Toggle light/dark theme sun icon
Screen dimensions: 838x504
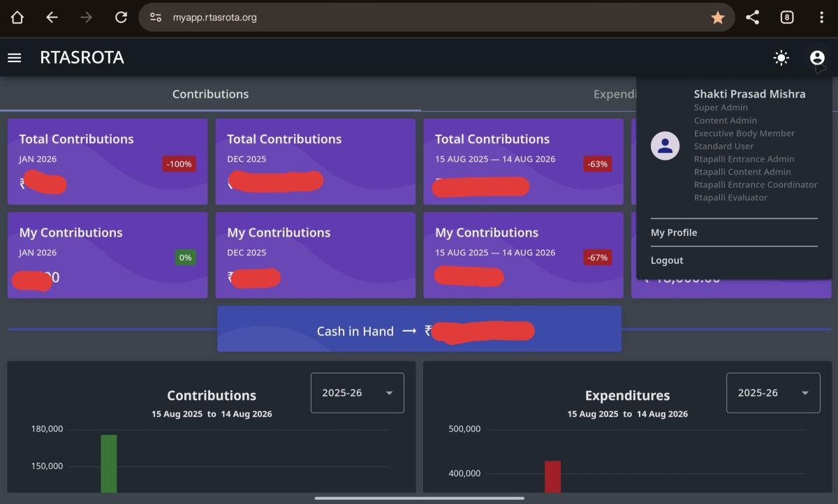781,58
